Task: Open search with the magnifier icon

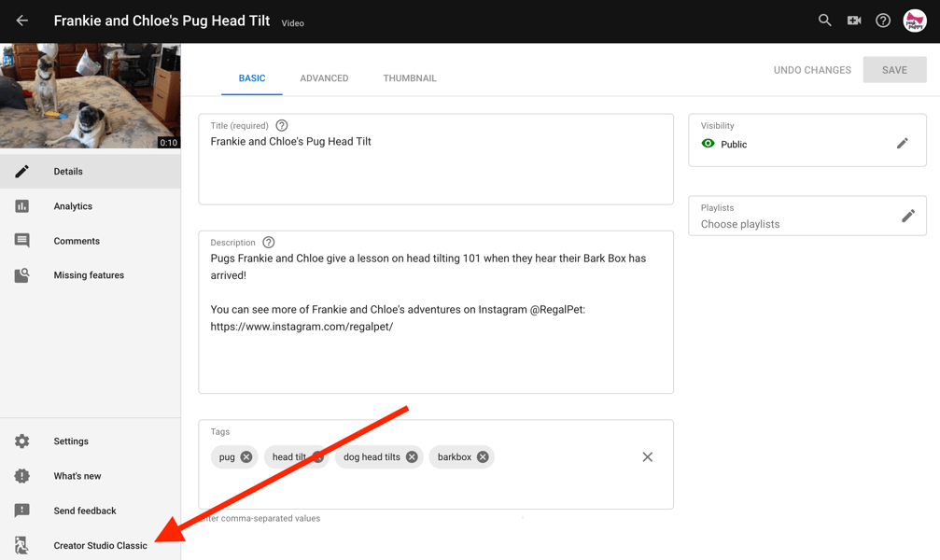Action: (x=825, y=21)
